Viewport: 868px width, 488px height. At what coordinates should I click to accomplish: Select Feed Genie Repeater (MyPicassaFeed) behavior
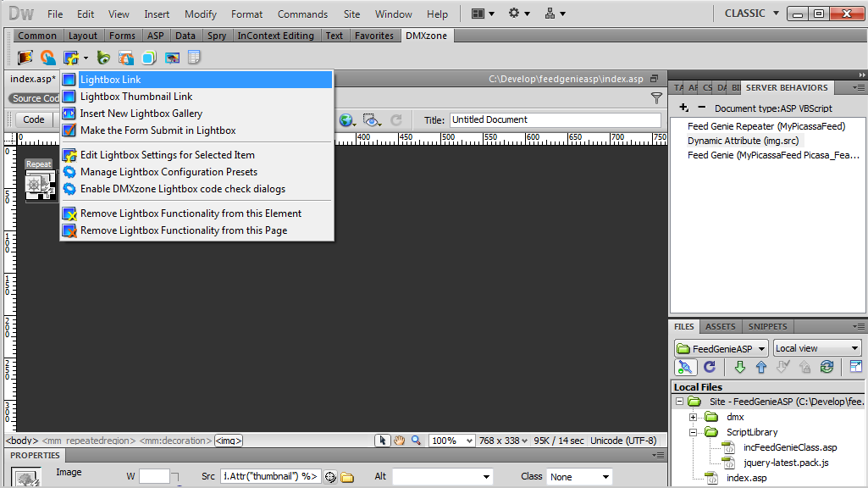pyautogui.click(x=766, y=126)
